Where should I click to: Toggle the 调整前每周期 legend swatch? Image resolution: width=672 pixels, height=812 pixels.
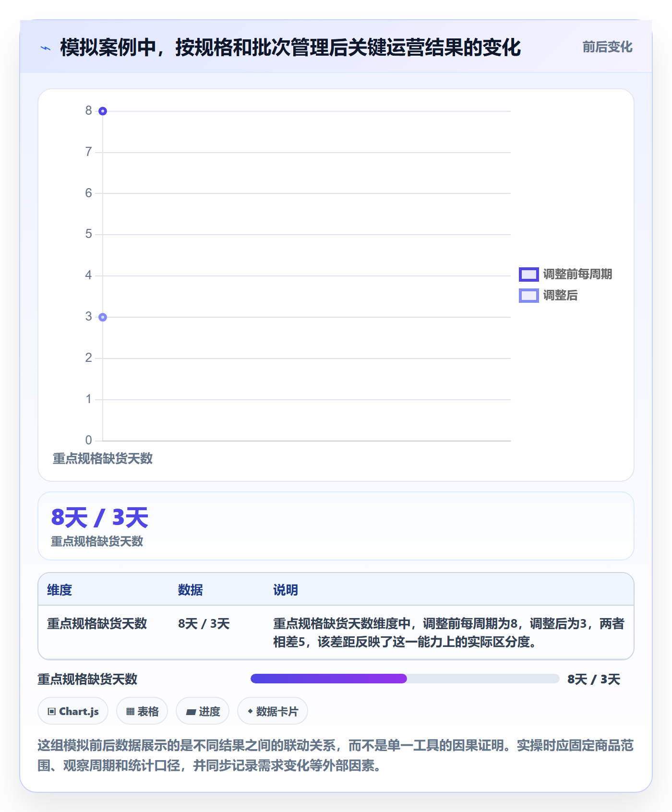tap(528, 275)
